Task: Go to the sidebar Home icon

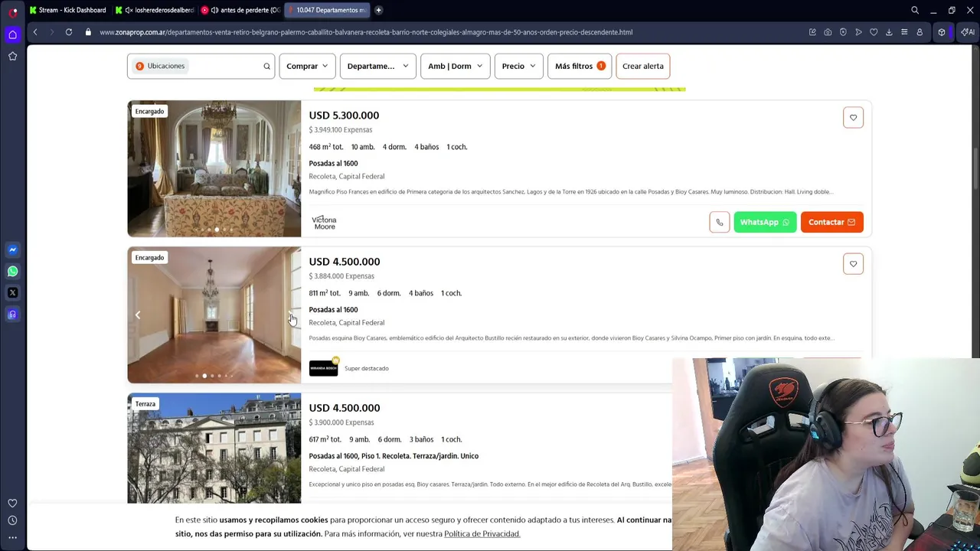Action: tap(12, 34)
